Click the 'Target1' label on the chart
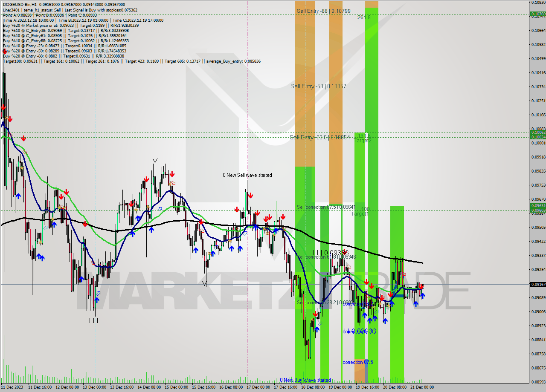Viewport: 546px width, 392px height. (360, 214)
